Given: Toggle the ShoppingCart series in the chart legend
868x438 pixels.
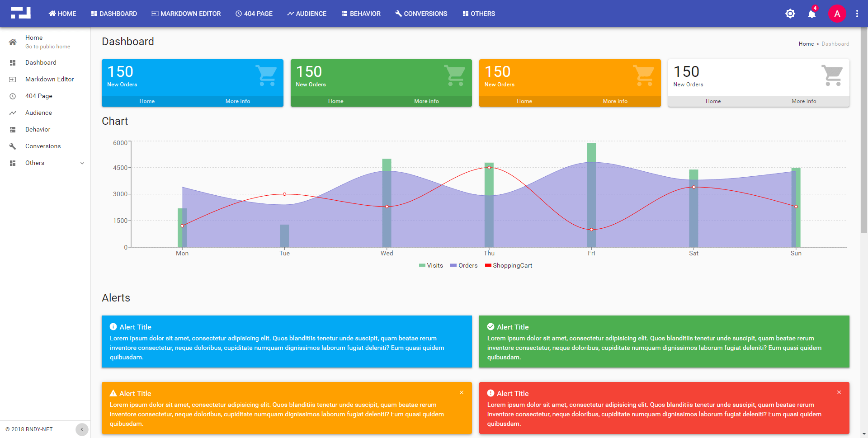Looking at the screenshot, I should (508, 265).
